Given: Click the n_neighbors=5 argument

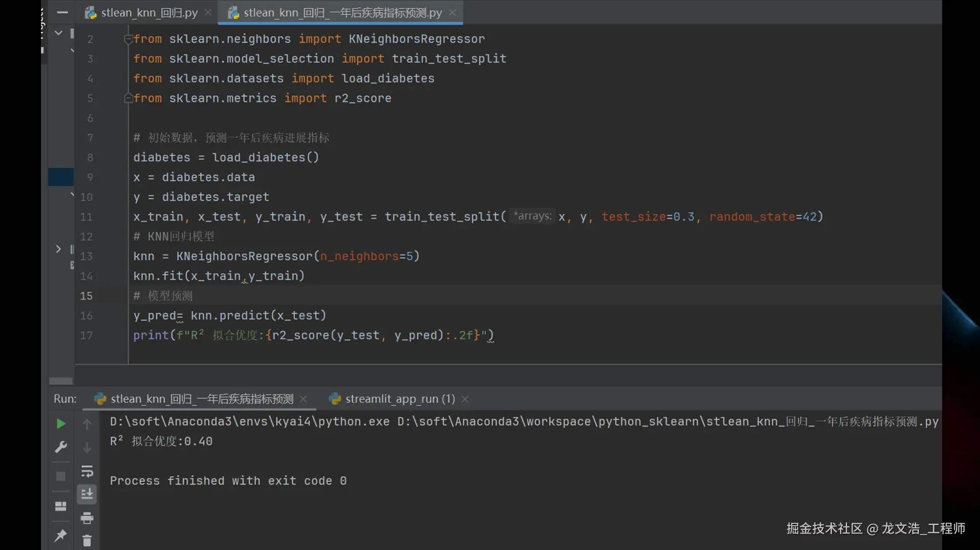Looking at the screenshot, I should pyautogui.click(x=367, y=256).
